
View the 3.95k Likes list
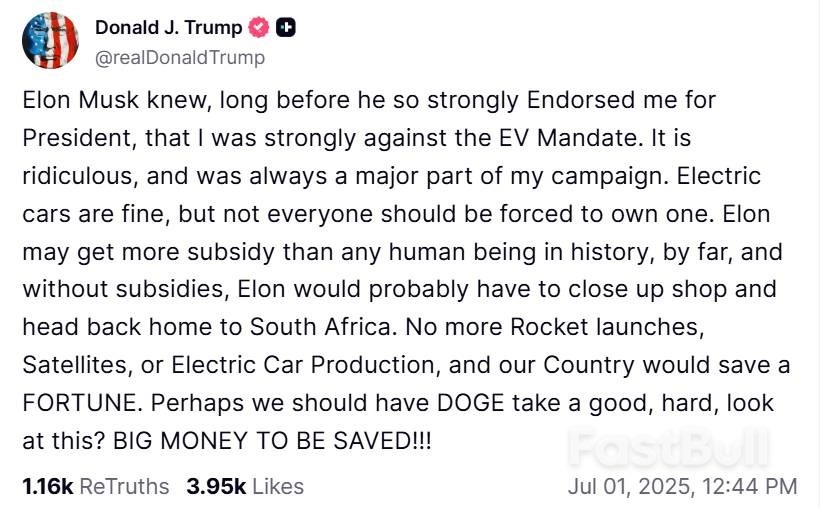[244, 487]
